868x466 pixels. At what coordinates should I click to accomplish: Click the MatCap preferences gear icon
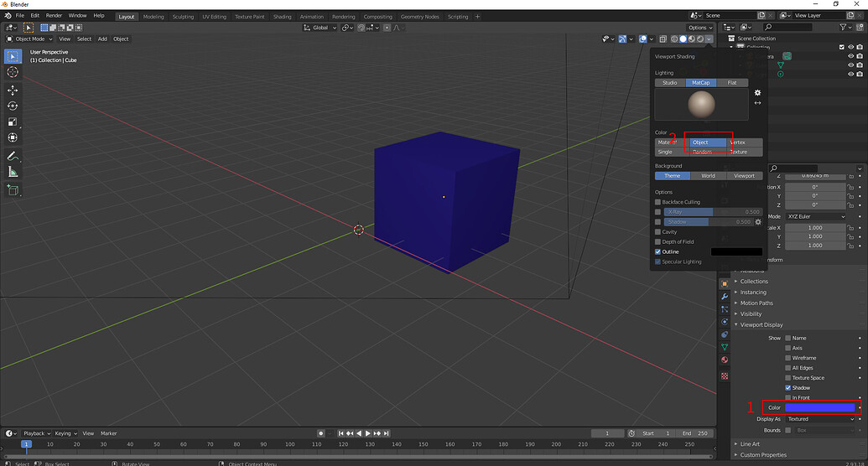(x=757, y=93)
